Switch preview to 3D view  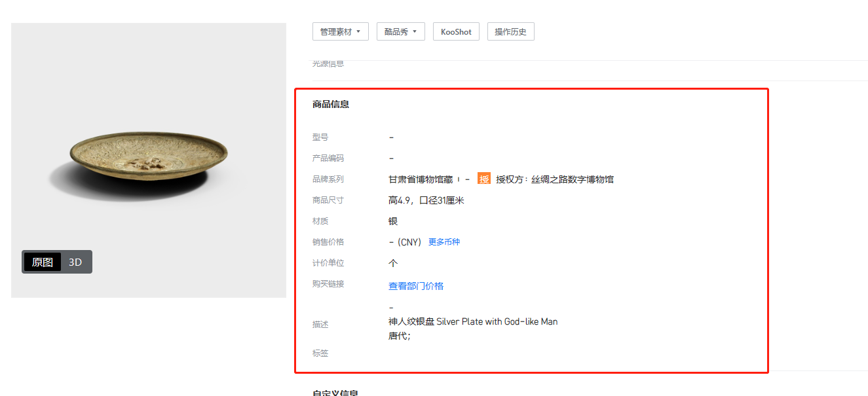click(75, 262)
